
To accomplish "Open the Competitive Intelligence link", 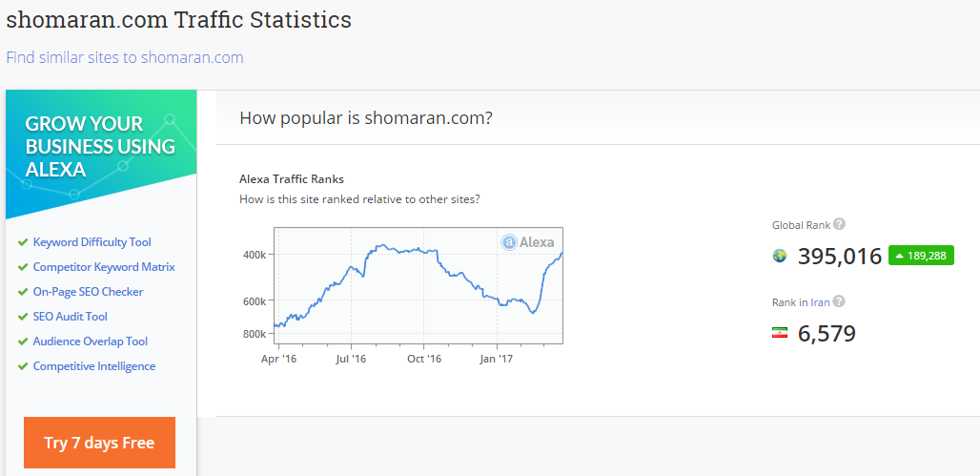I will [94, 366].
